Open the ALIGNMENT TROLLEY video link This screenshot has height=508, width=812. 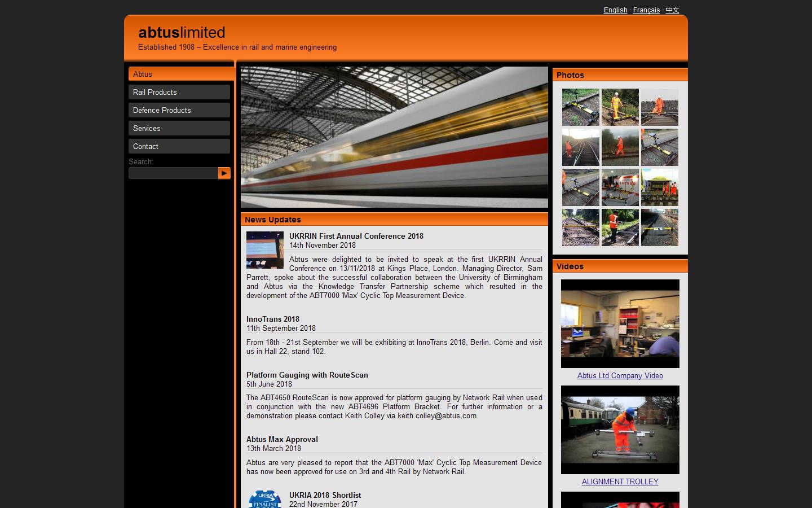620,482
